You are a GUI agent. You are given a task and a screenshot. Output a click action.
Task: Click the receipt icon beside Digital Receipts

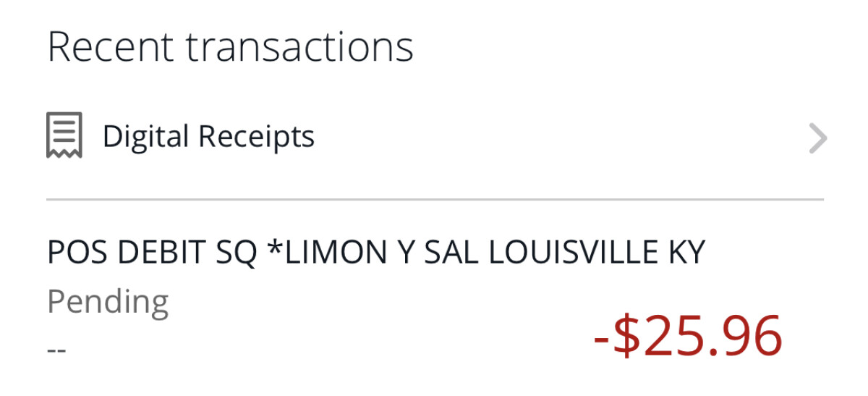tap(64, 135)
